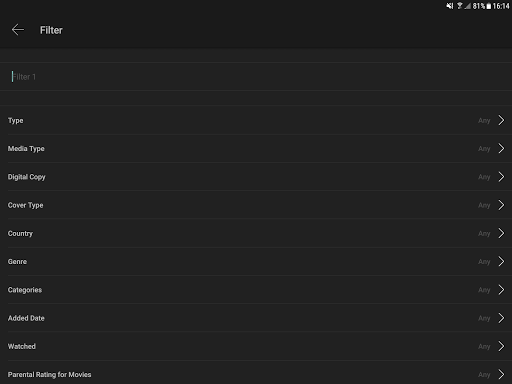The width and height of the screenshot is (512, 384).
Task: Select the Added Date filter label
Action: click(x=26, y=318)
